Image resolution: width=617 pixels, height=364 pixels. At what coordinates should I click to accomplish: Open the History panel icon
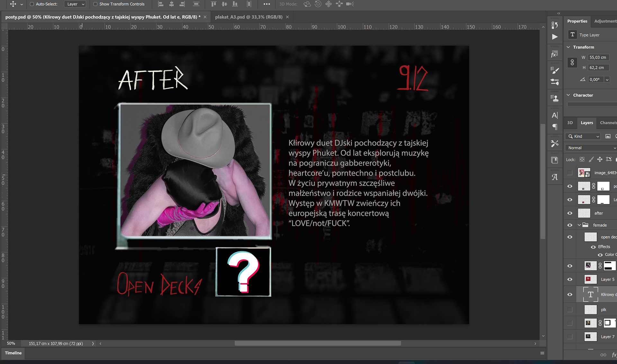555,25
